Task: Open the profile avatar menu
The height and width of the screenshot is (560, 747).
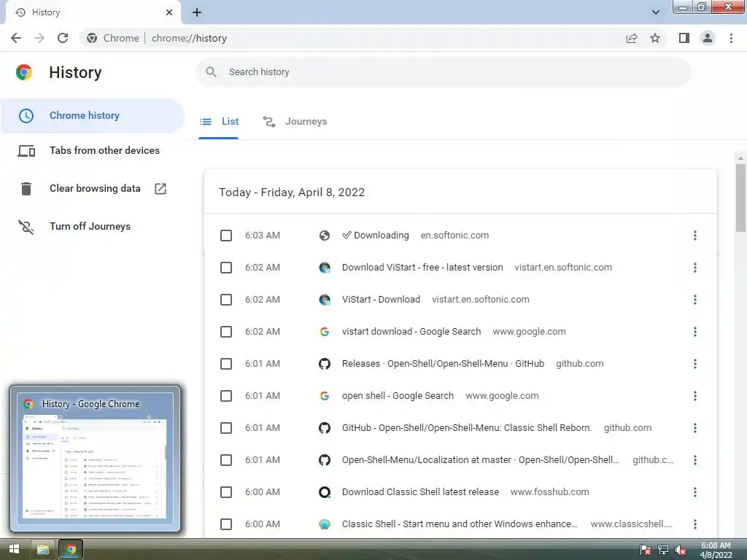Action: pyautogui.click(x=708, y=38)
